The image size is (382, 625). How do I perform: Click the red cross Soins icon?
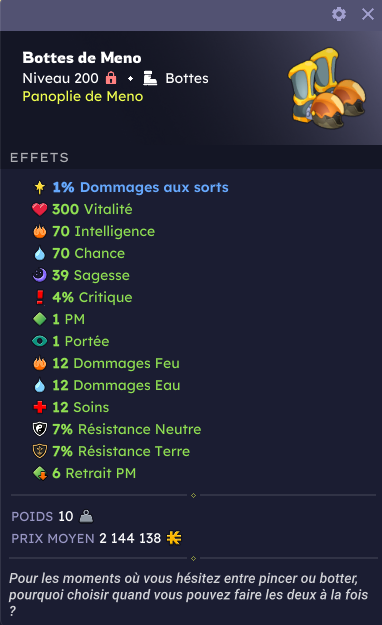point(39,407)
